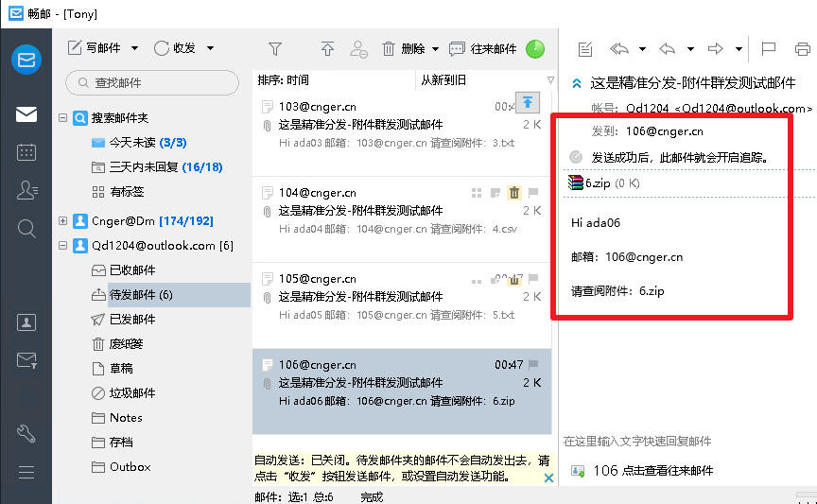The height and width of the screenshot is (504, 817).
Task: Click the upward arrow pin-to-top toolbar icon
Action: tap(327, 49)
